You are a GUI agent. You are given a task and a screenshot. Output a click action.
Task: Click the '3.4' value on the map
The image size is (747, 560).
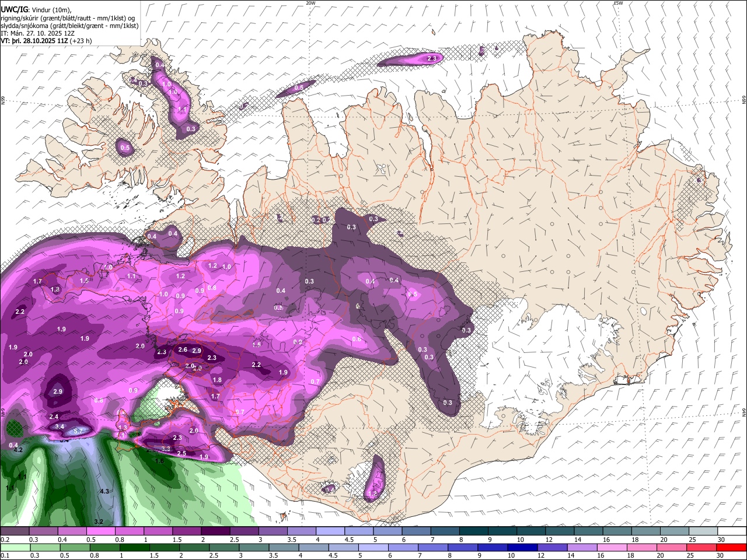tap(60, 427)
